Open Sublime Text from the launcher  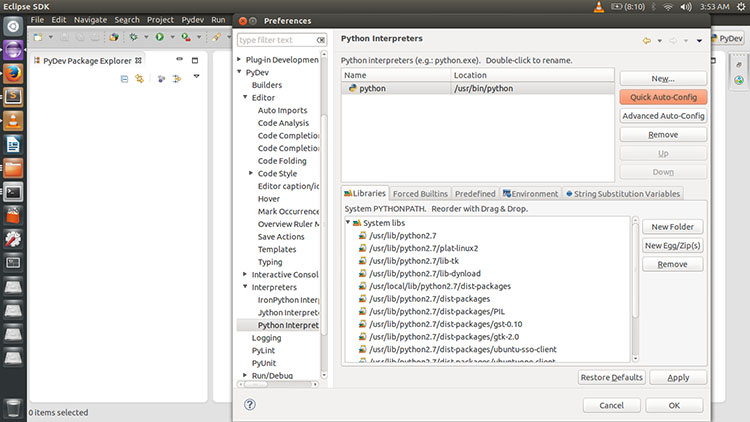(x=13, y=97)
